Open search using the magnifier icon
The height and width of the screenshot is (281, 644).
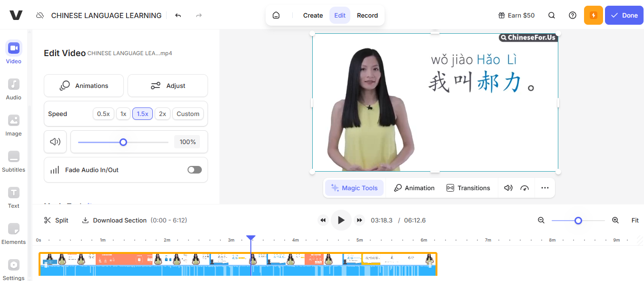pyautogui.click(x=552, y=15)
